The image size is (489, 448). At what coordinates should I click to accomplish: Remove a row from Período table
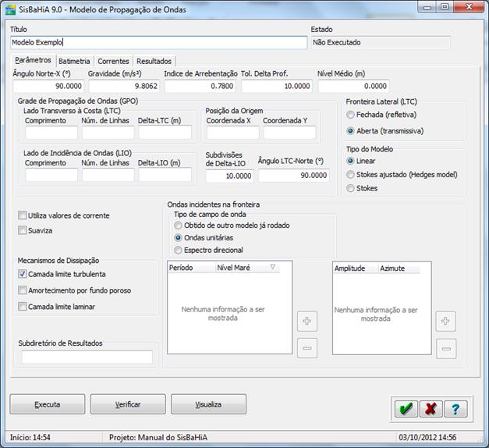pos(307,348)
